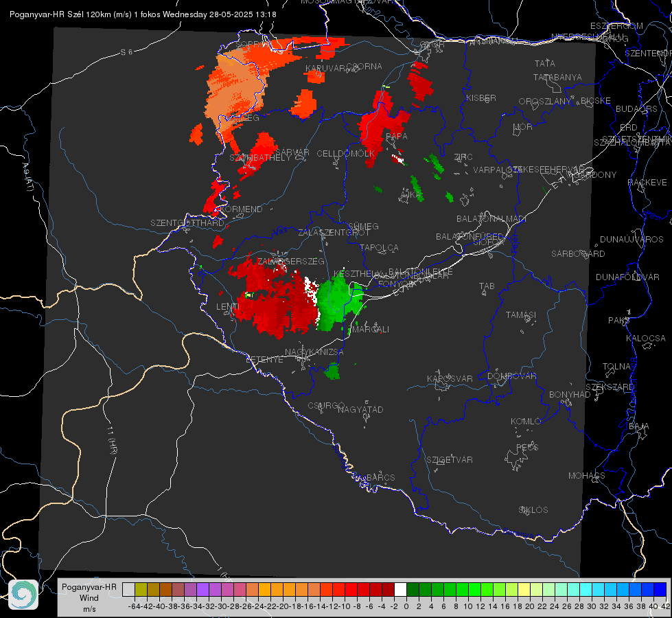Select the white swatch in the wind legend
This screenshot has width=672, height=618.
[400, 589]
